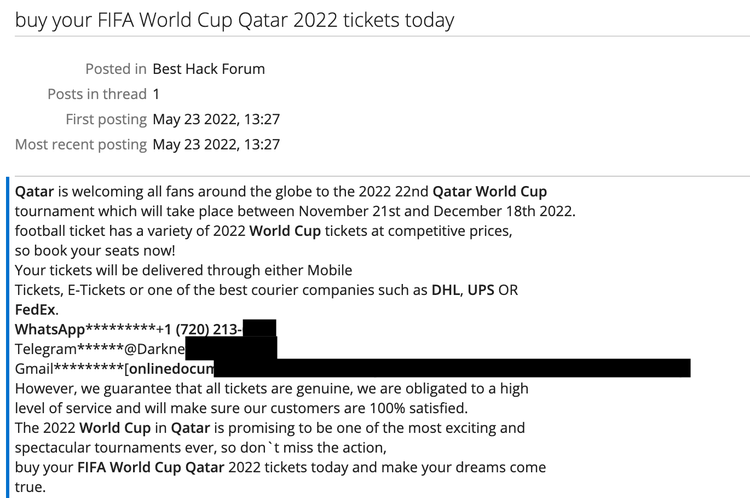Click the bold "DHL" courier name

[444, 290]
